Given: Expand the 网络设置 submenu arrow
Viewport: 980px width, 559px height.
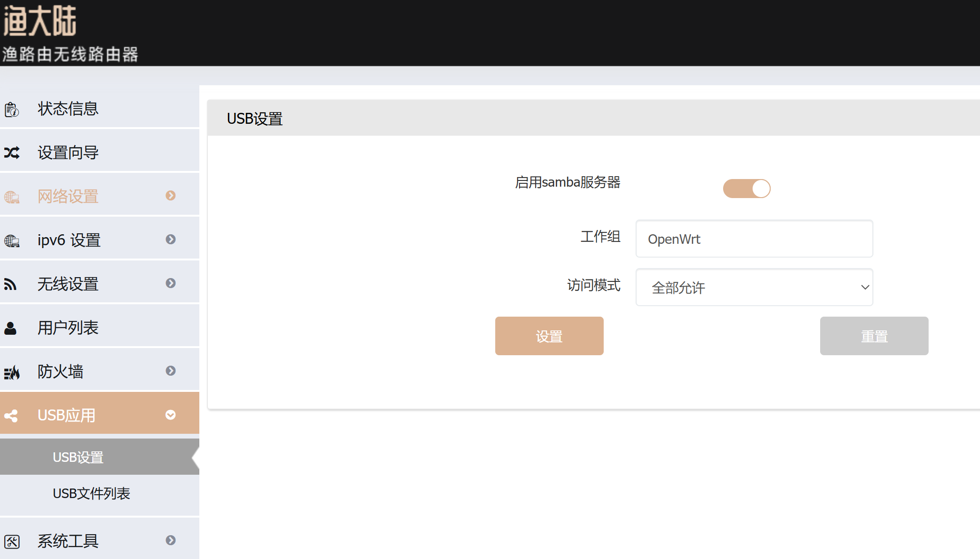Looking at the screenshot, I should coord(171,196).
